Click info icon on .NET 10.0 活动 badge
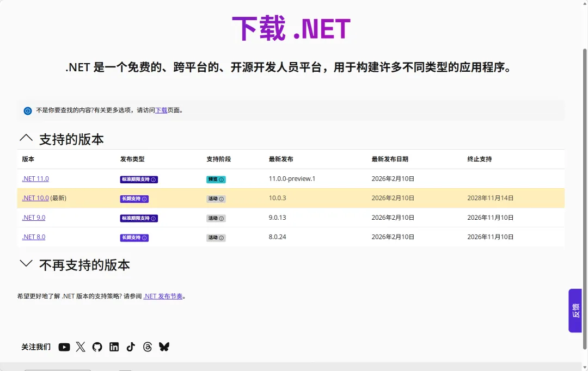The height and width of the screenshot is (371, 588). click(221, 199)
